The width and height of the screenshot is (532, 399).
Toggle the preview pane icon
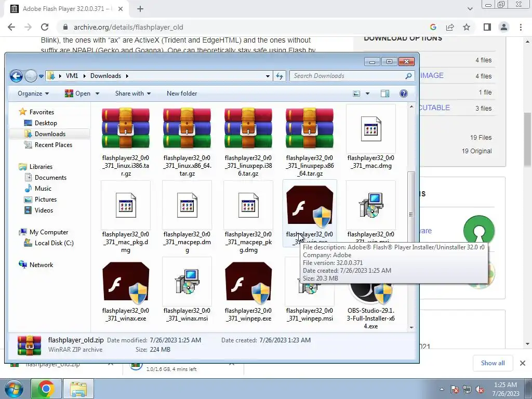385,94
